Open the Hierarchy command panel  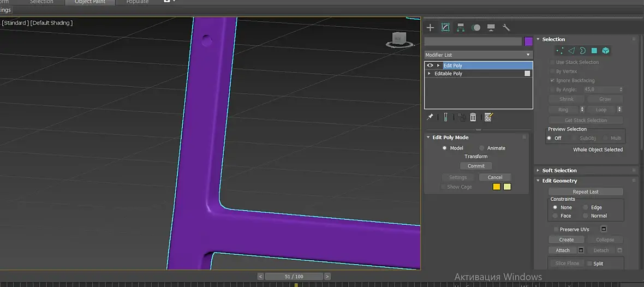(461, 27)
